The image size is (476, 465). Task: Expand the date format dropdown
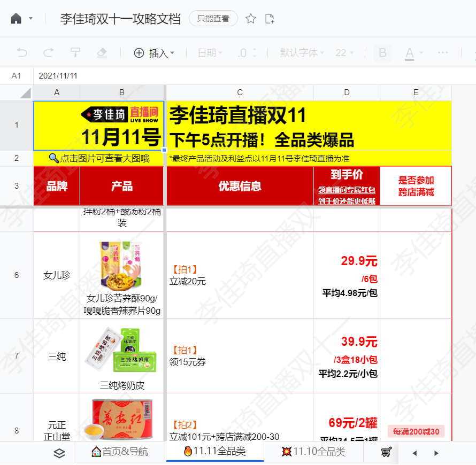point(210,53)
